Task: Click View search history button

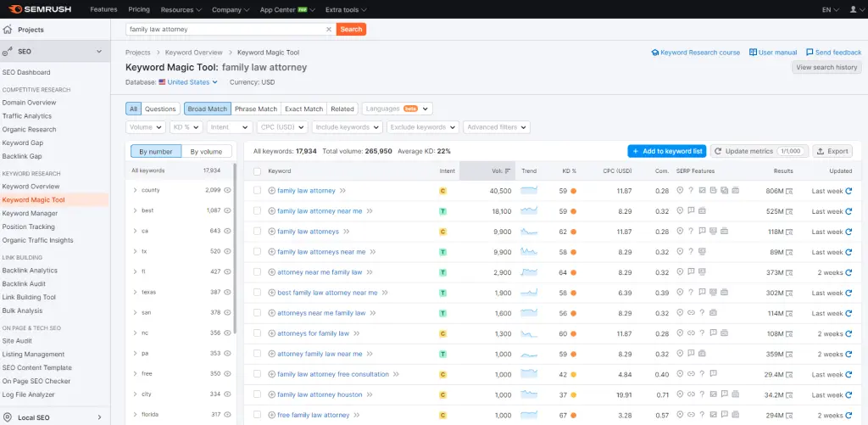Action: coord(826,67)
